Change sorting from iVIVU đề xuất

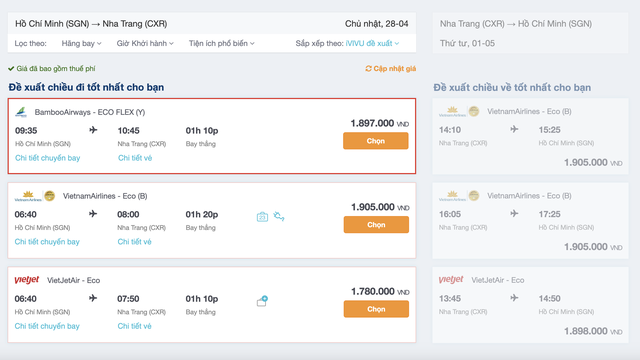click(x=372, y=43)
